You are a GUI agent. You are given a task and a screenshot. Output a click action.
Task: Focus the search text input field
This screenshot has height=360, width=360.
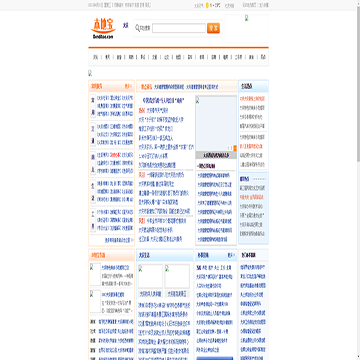click(x=179, y=28)
